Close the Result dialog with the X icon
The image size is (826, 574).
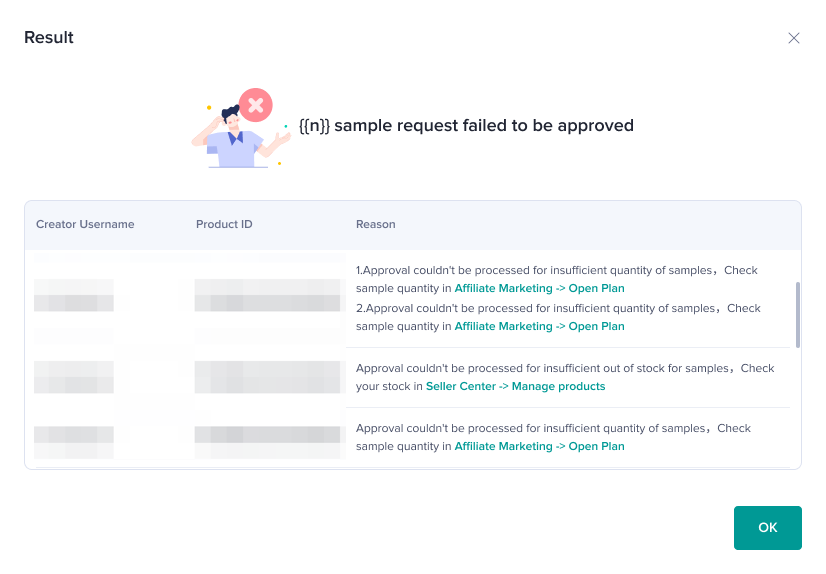[x=794, y=38]
